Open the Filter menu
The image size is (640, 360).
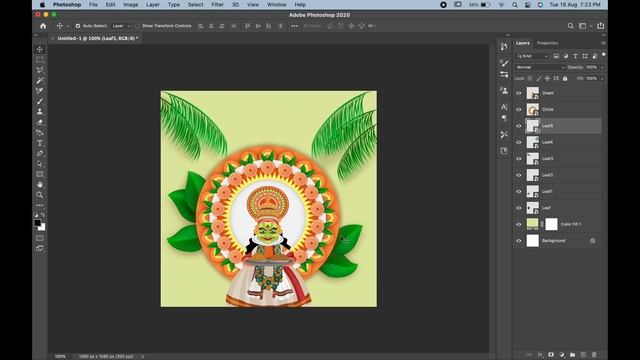217,4
